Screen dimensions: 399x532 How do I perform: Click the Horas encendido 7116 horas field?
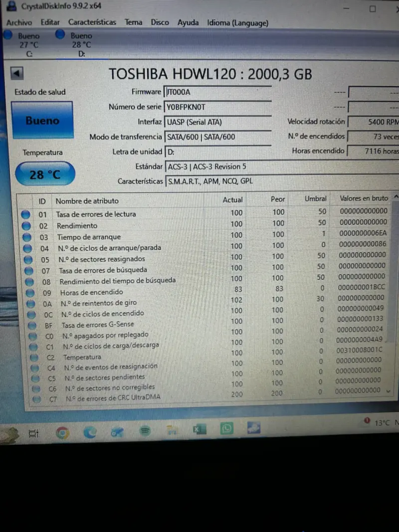click(x=374, y=151)
